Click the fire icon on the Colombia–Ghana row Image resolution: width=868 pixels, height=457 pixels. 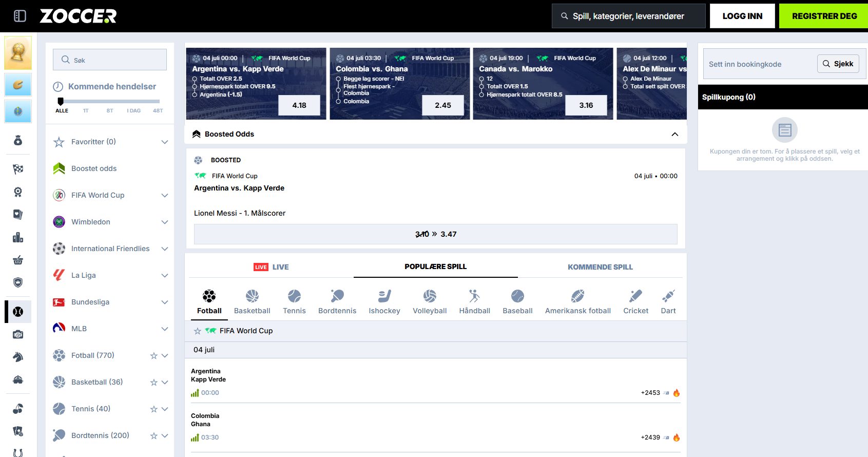[677, 437]
